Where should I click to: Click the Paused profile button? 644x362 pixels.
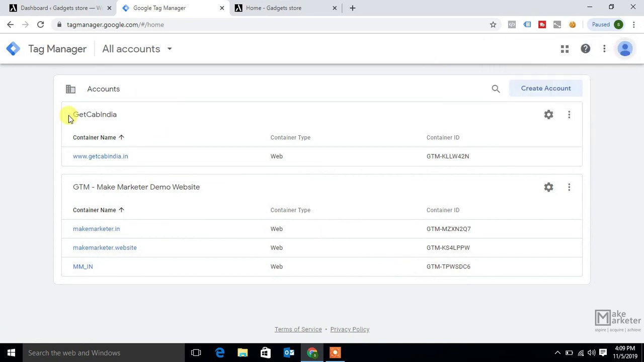tap(607, 25)
